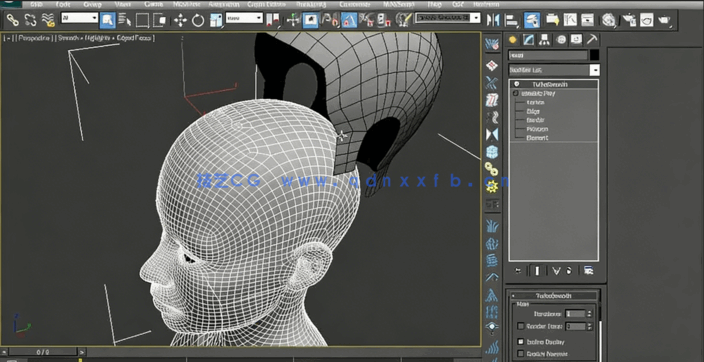Open the Rendered Frame Window

[647, 20]
